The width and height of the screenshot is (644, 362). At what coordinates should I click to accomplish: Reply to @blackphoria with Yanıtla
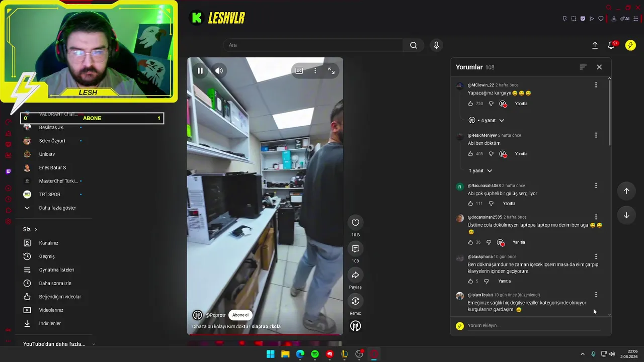[504, 281]
